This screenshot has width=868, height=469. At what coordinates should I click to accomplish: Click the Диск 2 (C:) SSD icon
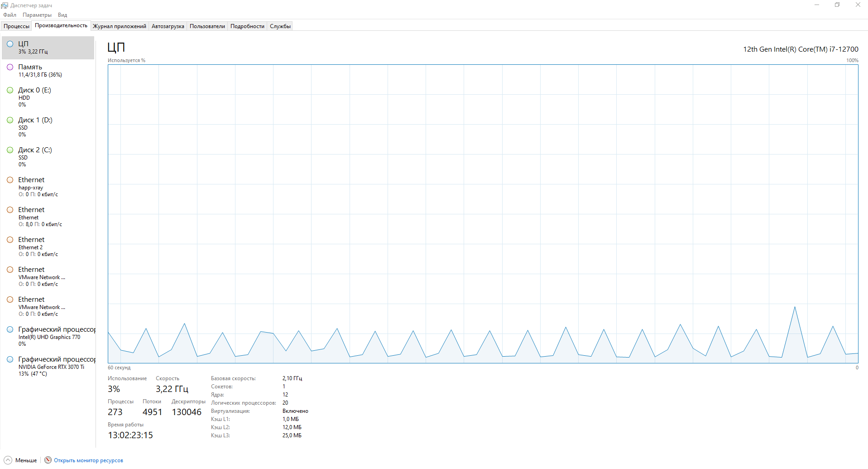[10, 150]
